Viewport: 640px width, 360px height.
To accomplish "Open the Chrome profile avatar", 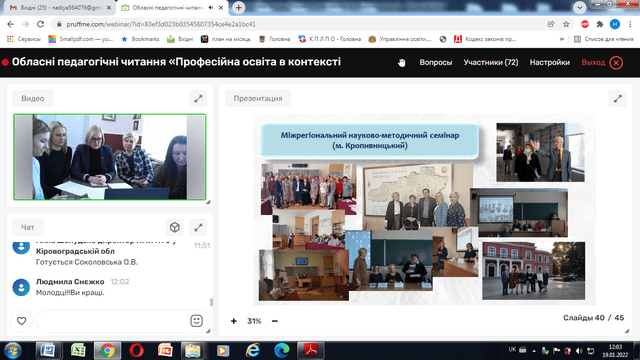I will 615,24.
